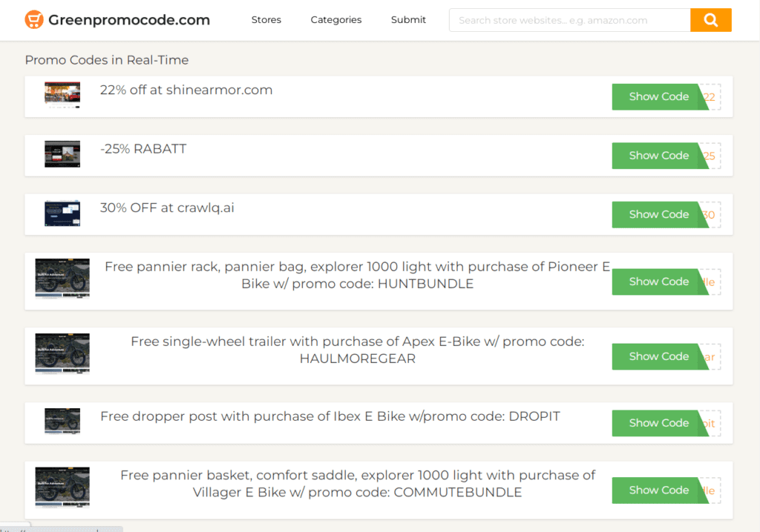Click the orange search magnifier button
Image resolution: width=760 pixels, height=532 pixels.
tap(710, 20)
